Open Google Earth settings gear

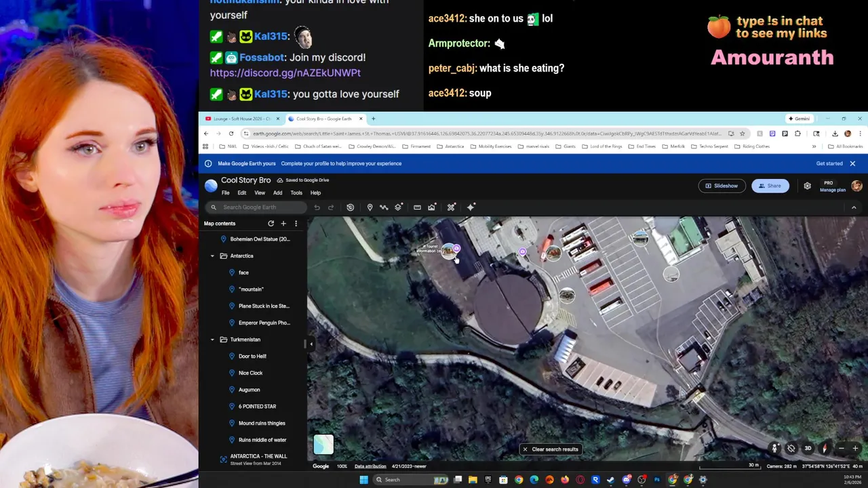807,186
